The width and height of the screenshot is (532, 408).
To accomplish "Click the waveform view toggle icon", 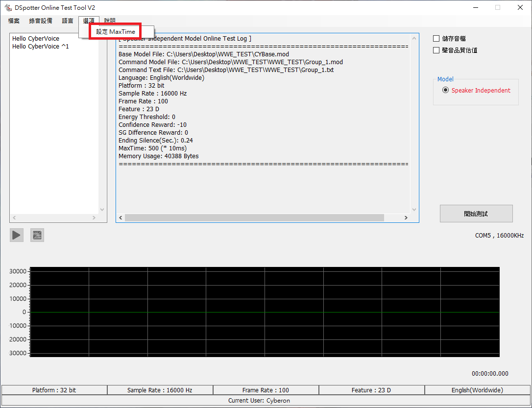I will click(37, 235).
